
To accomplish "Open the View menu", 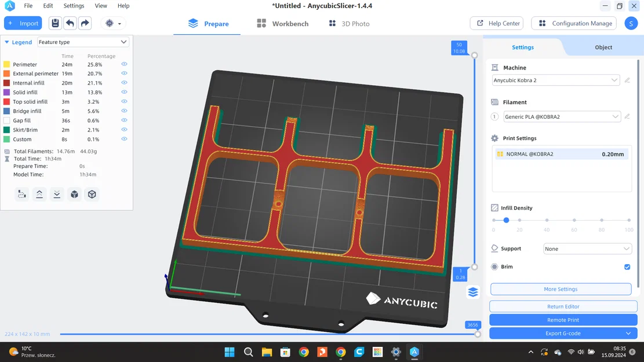I will click(101, 6).
